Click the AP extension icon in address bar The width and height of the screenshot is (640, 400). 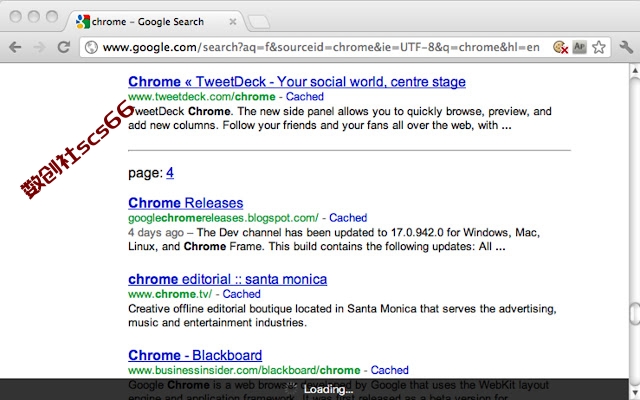pyautogui.click(x=580, y=47)
